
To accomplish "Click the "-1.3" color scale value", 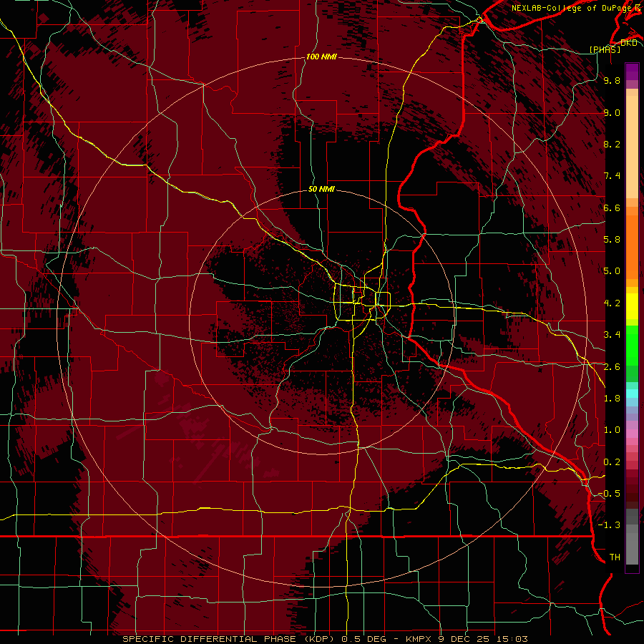I will point(609,525).
